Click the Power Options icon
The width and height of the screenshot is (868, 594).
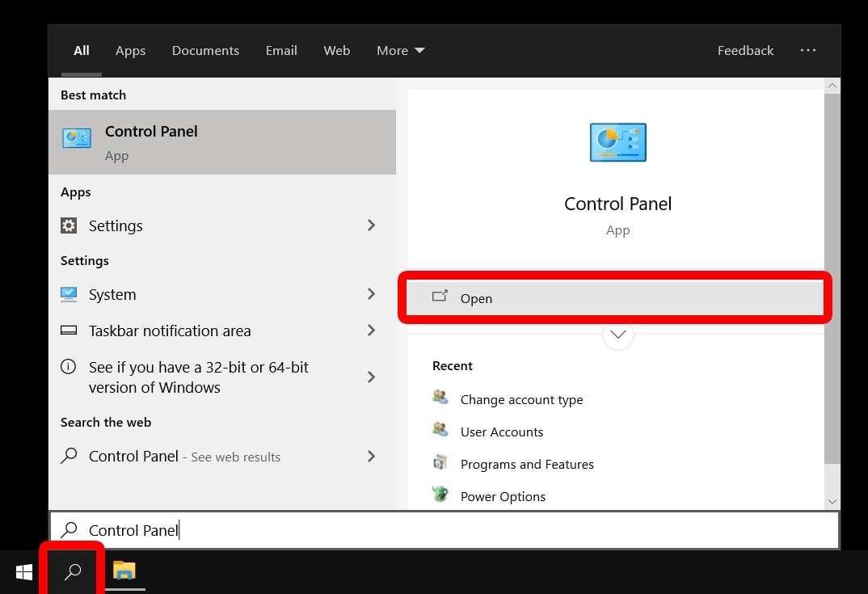click(x=440, y=493)
